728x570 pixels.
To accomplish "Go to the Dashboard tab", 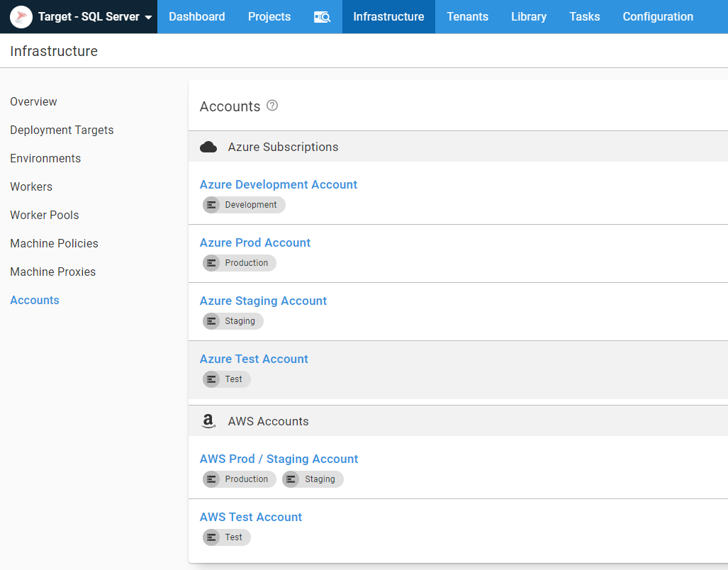I will 196,17.
